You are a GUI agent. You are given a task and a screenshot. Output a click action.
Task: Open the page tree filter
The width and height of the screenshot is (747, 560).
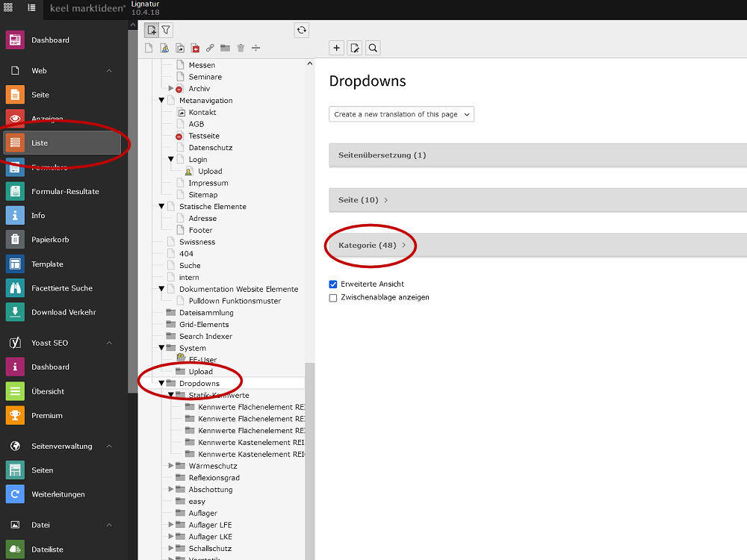click(x=166, y=30)
